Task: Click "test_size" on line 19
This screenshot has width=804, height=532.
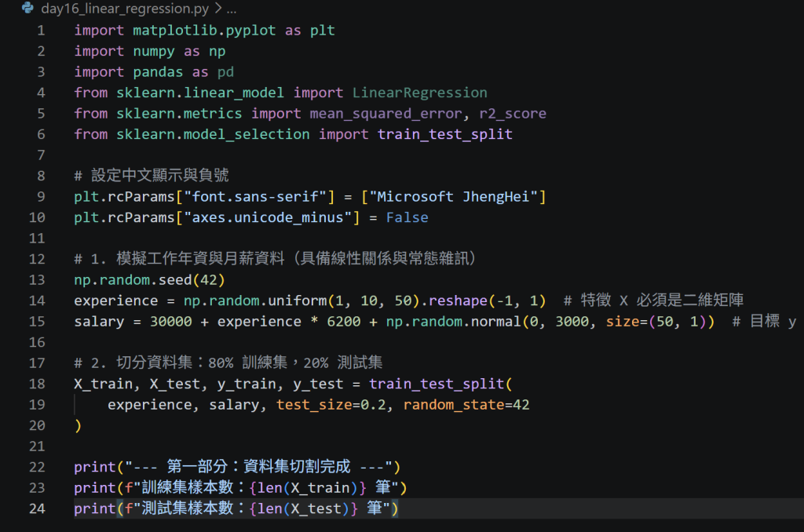Action: (314, 405)
